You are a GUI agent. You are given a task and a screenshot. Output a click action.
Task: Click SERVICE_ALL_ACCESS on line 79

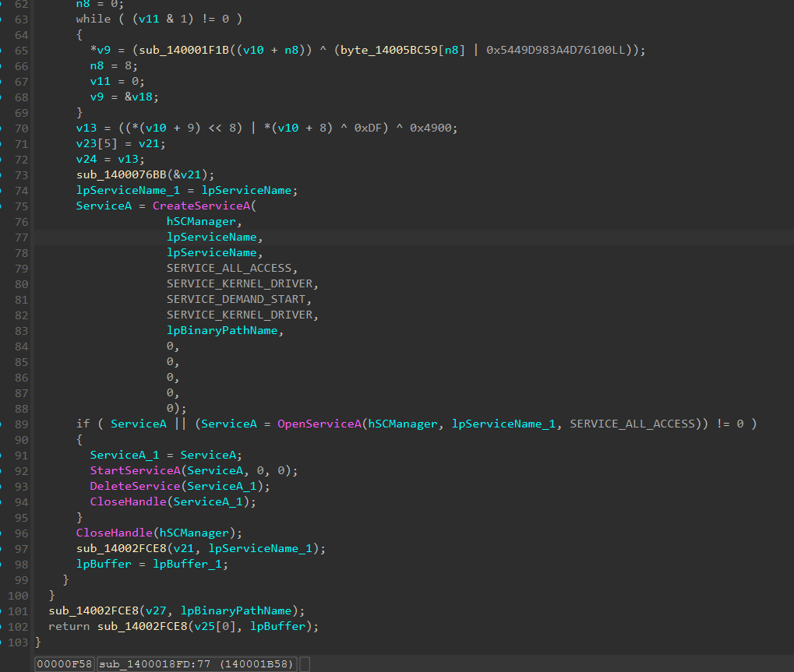tap(229, 268)
